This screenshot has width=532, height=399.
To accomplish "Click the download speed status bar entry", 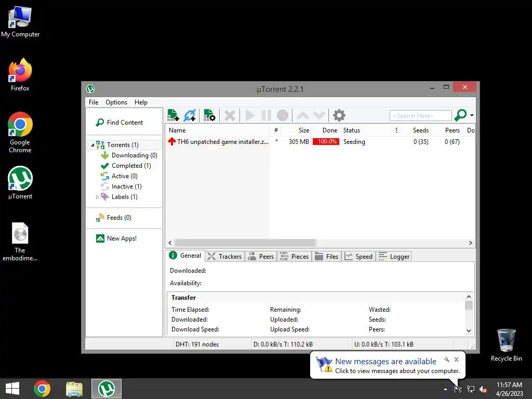I will point(283,344).
